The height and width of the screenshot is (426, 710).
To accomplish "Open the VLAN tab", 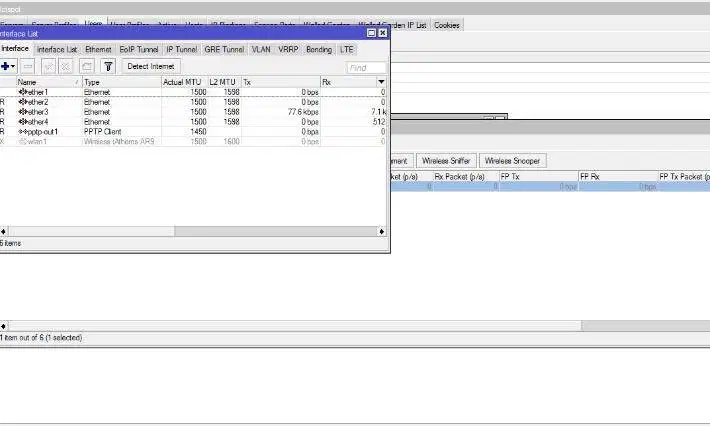I will coord(261,49).
